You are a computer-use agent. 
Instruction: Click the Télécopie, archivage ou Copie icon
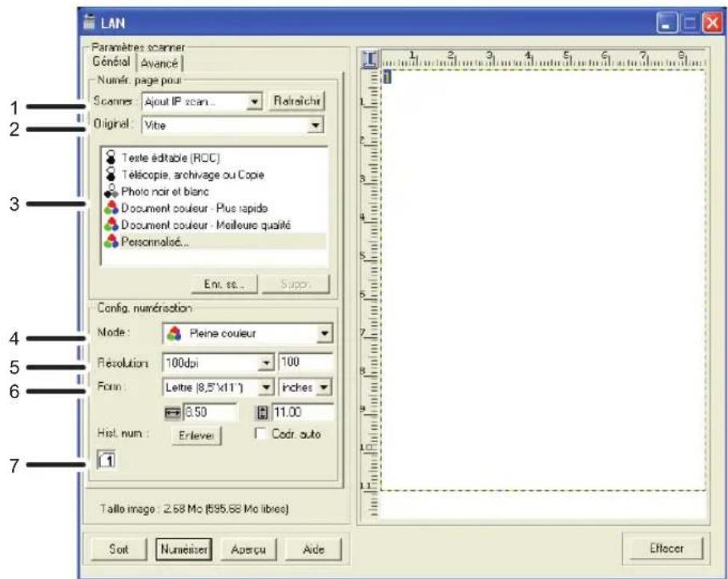point(111,174)
